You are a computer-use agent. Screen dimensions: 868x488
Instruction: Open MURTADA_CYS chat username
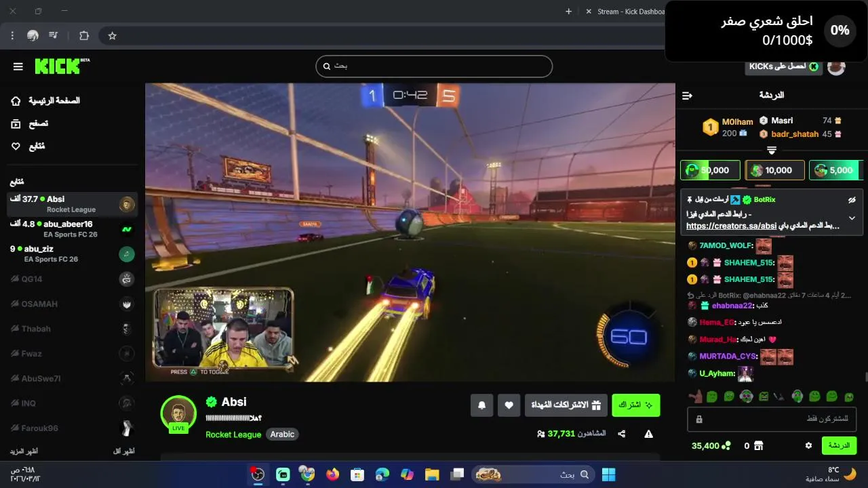coord(728,357)
